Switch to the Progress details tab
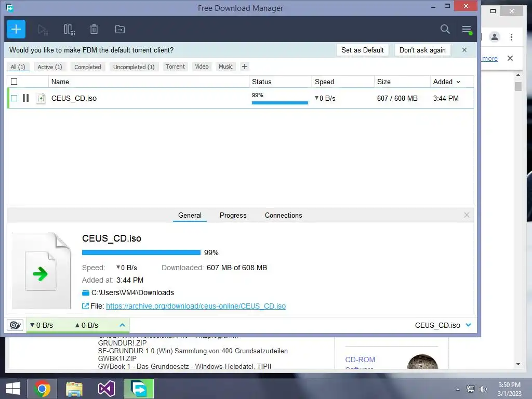The height and width of the screenshot is (399, 532). pyautogui.click(x=233, y=216)
